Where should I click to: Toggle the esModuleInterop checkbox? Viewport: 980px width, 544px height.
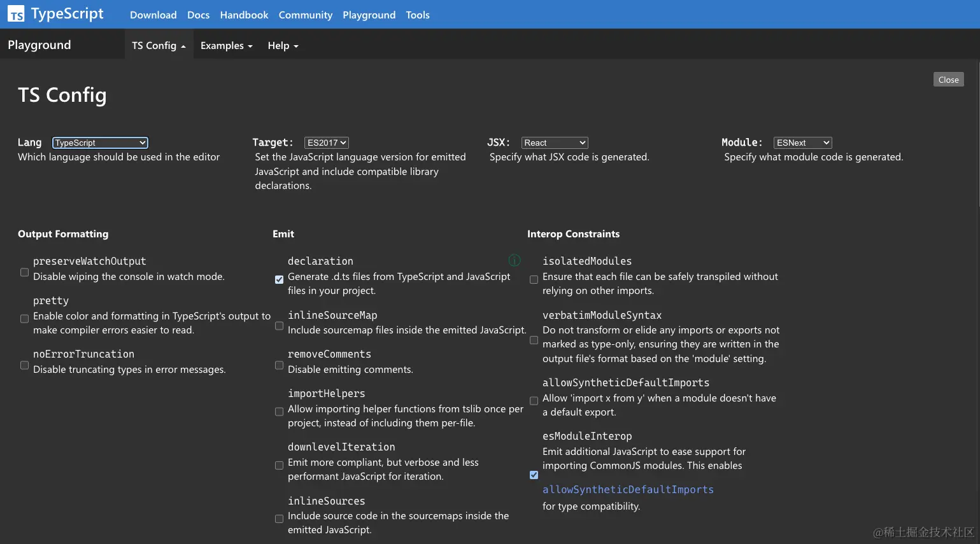click(x=534, y=475)
